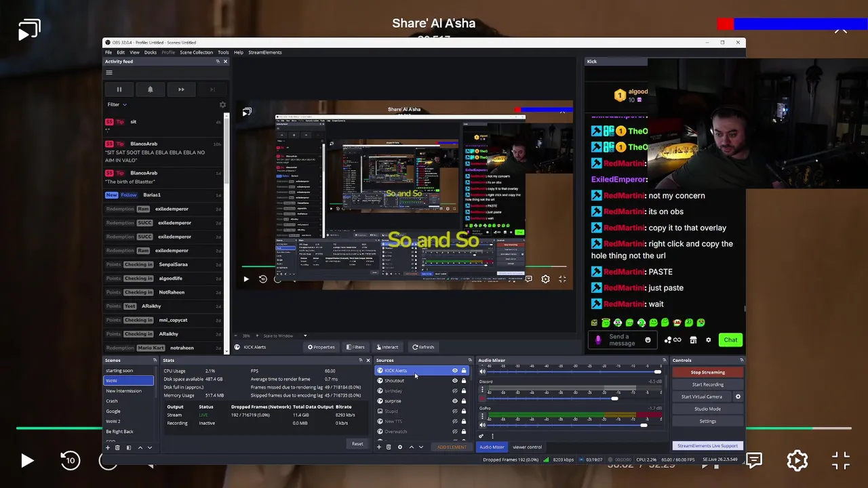The image size is (868, 488).
Task: Click Stop Streaming
Action: click(x=708, y=372)
